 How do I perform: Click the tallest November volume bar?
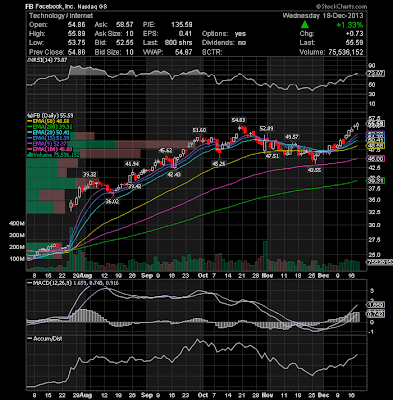(x=265, y=256)
